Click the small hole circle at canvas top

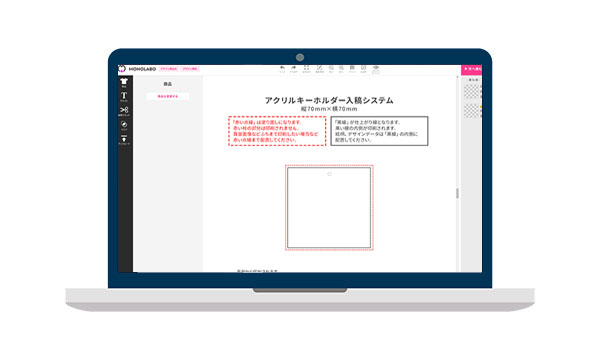tap(329, 174)
